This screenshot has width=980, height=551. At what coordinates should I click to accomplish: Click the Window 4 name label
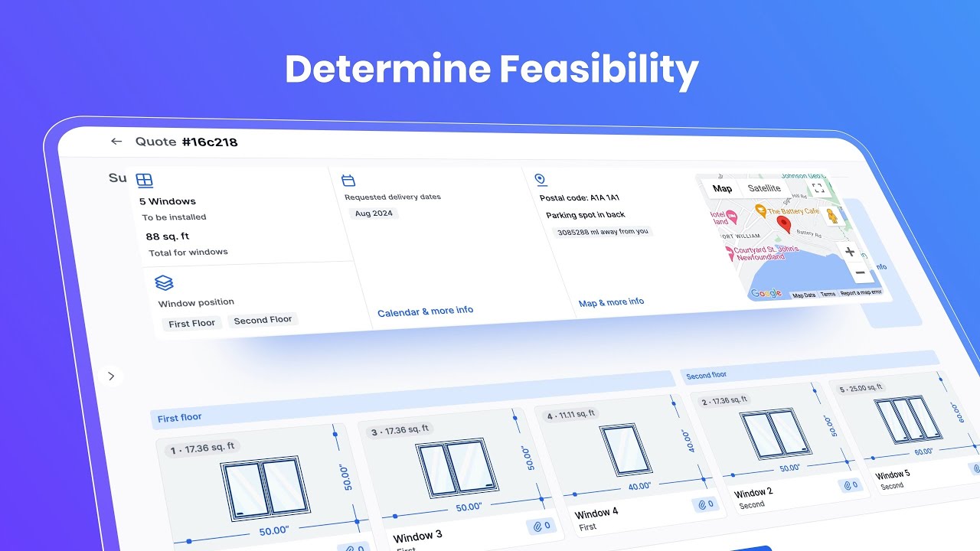(x=596, y=513)
